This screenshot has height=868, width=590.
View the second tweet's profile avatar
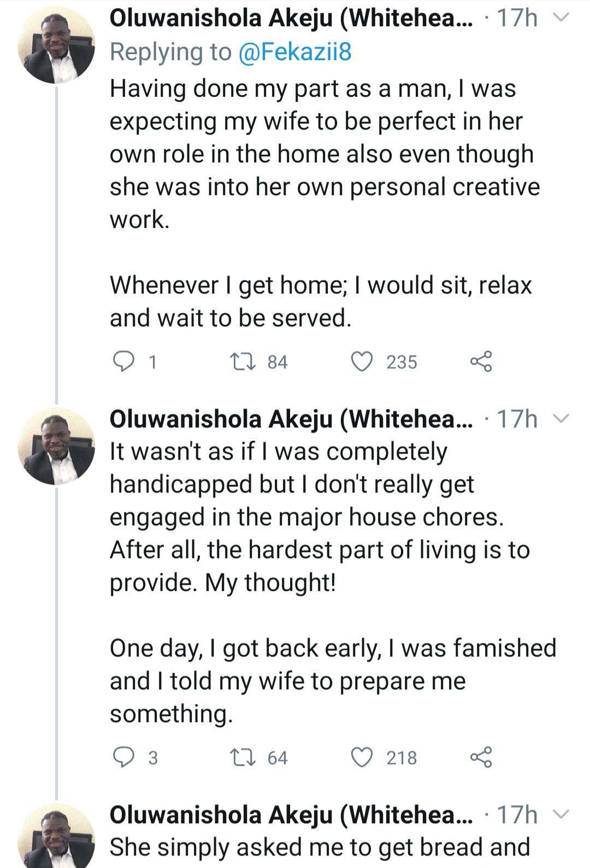[56, 446]
